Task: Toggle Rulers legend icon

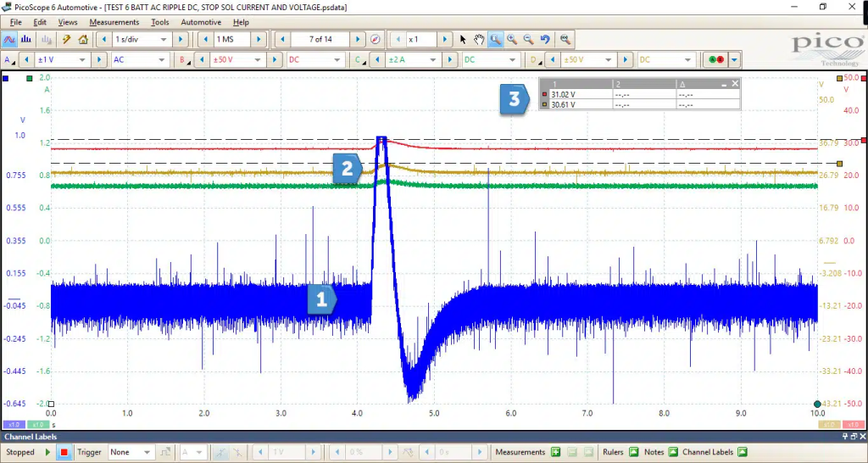Action: [x=634, y=453]
